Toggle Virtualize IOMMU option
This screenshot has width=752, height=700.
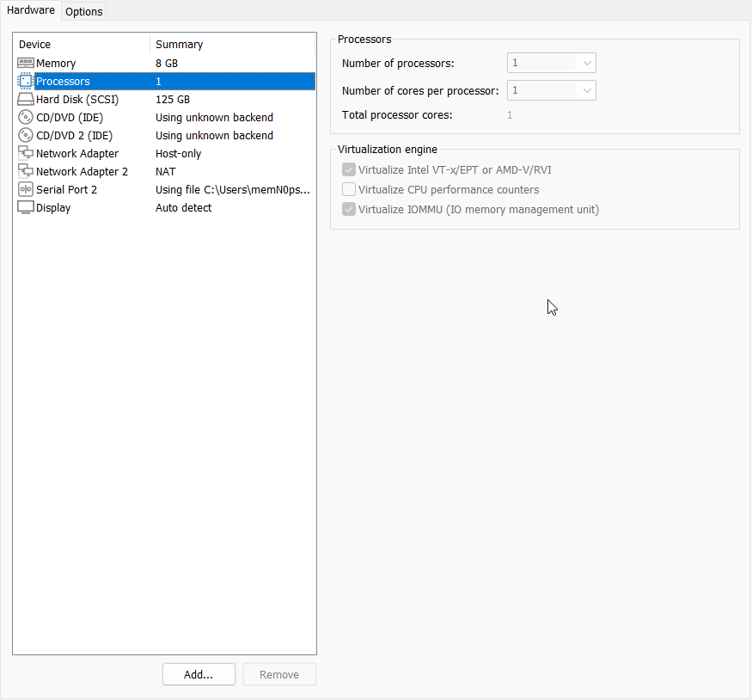pos(349,209)
